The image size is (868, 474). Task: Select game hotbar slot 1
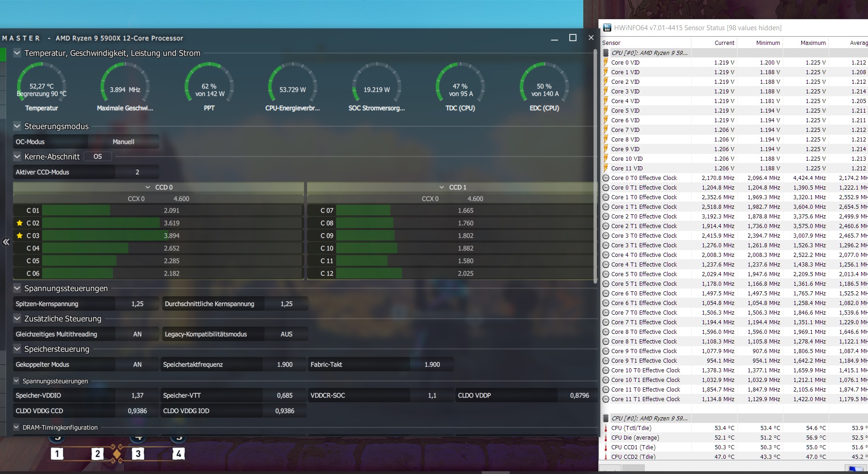pyautogui.click(x=57, y=454)
